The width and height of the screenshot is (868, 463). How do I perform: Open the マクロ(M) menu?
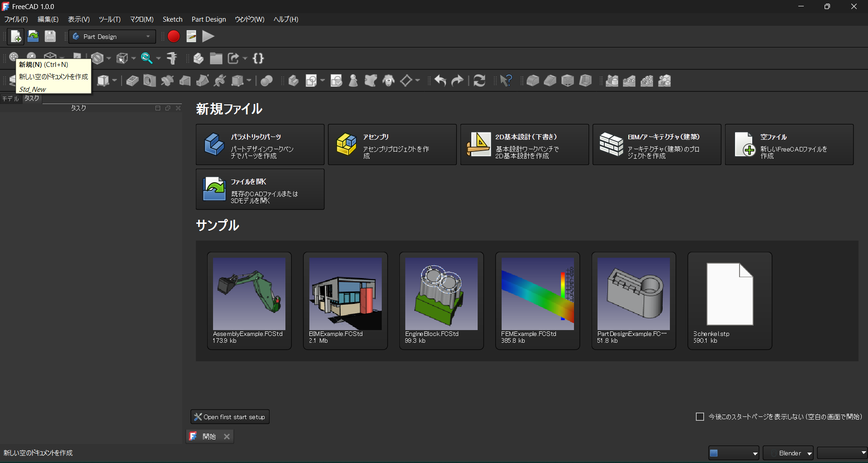142,19
